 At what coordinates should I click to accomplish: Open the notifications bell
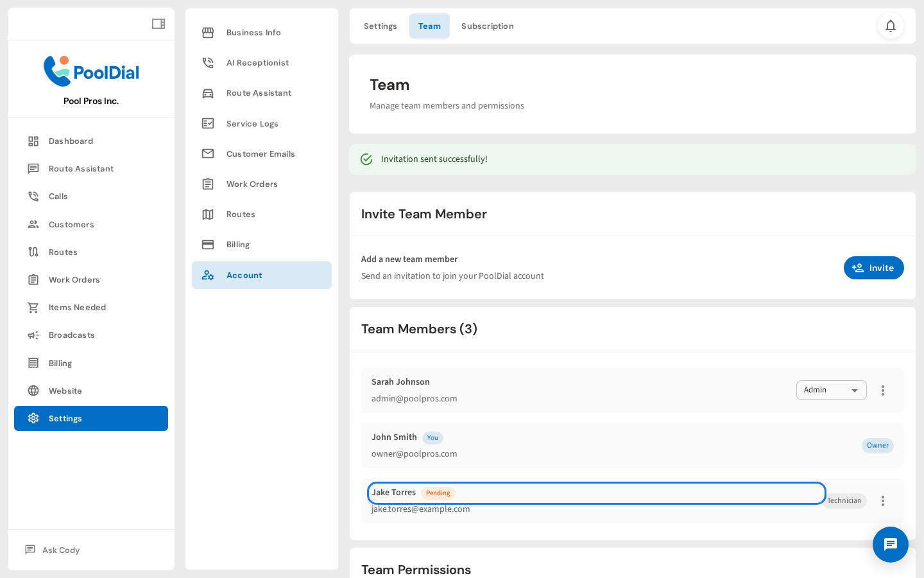[890, 26]
